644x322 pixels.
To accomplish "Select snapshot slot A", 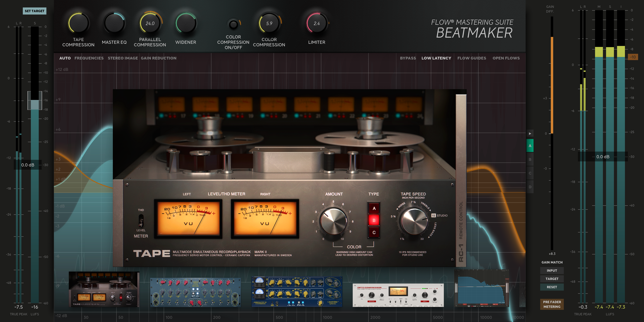I will pyautogui.click(x=530, y=146).
